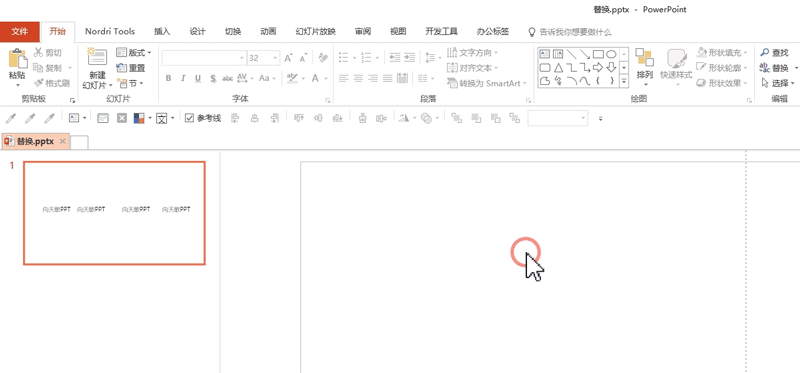This screenshot has height=373, width=800.
Task: Switch to the Animations (动画) tab
Action: tap(268, 32)
